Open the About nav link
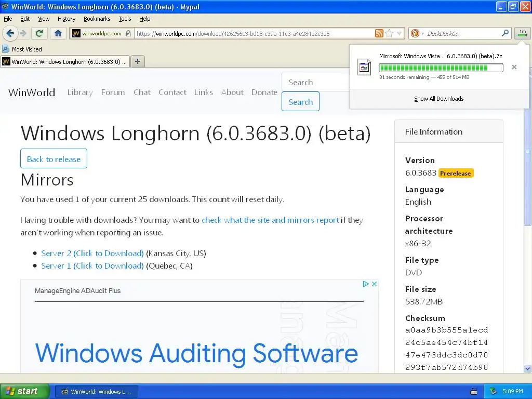The image size is (532, 399). 232,92
